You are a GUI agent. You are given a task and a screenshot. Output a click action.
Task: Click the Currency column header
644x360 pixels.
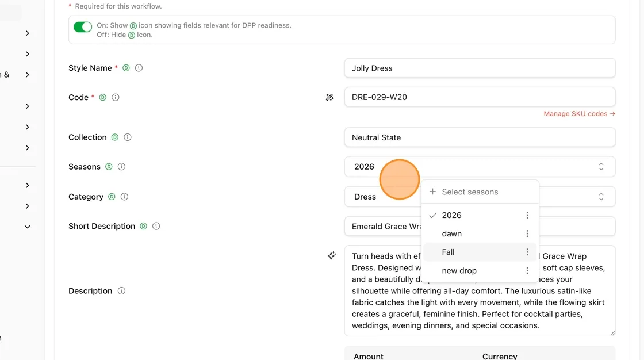(500, 356)
